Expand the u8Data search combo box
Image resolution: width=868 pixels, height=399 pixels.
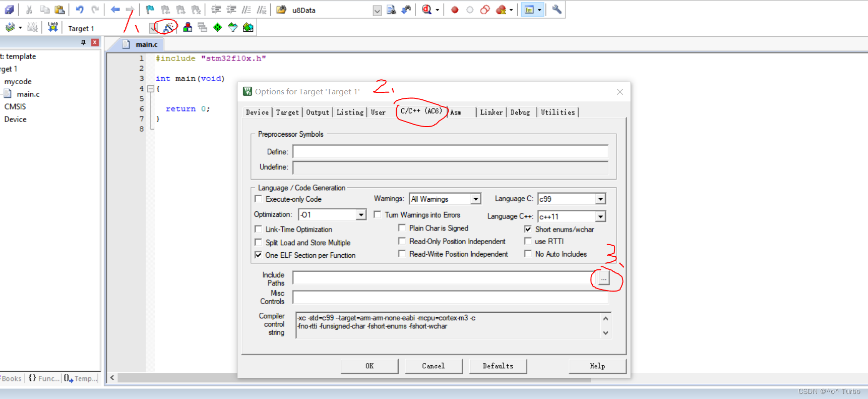(x=377, y=10)
